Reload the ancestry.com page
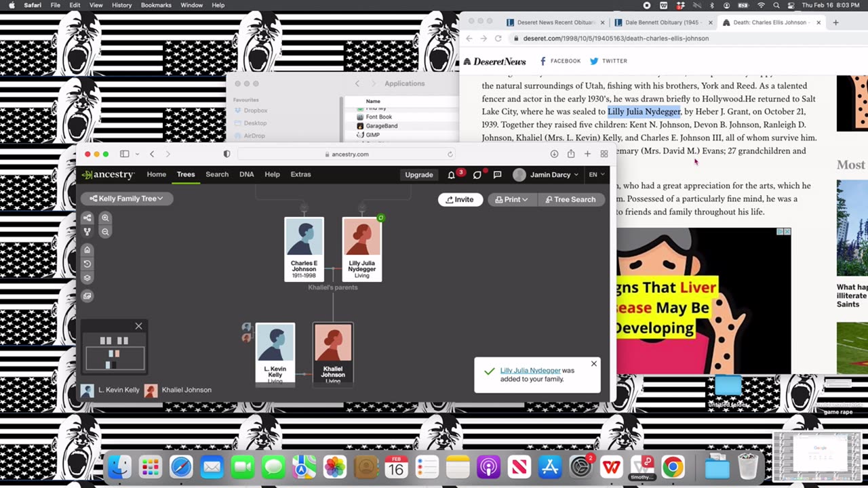Screen dimensions: 868x488 point(450,154)
